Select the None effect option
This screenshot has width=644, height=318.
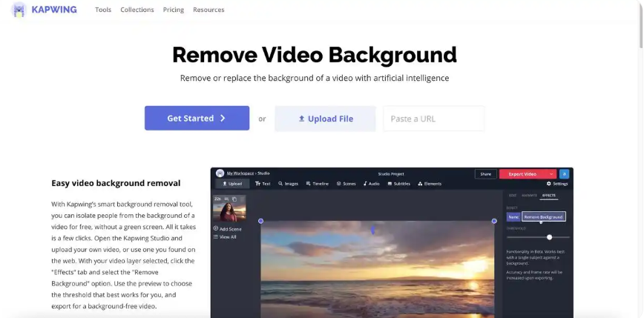513,216
